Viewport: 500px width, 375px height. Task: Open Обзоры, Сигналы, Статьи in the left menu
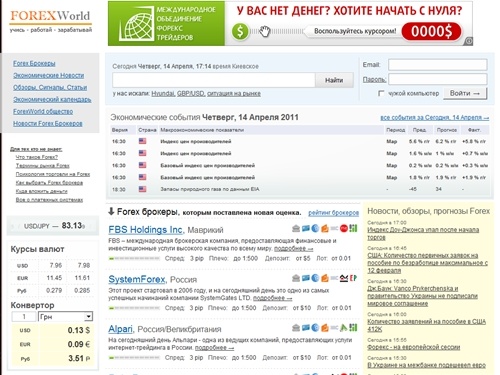click(x=50, y=87)
